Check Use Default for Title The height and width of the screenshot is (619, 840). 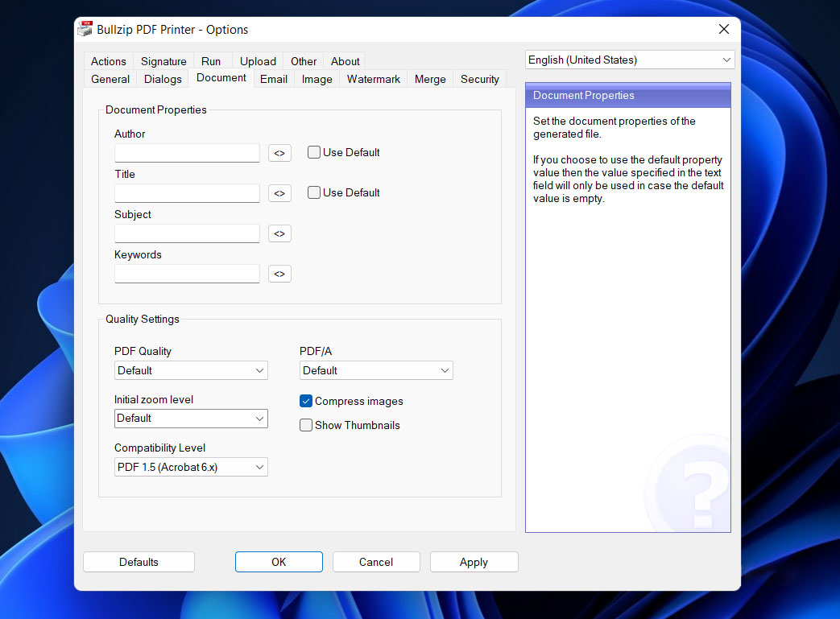pos(314,192)
